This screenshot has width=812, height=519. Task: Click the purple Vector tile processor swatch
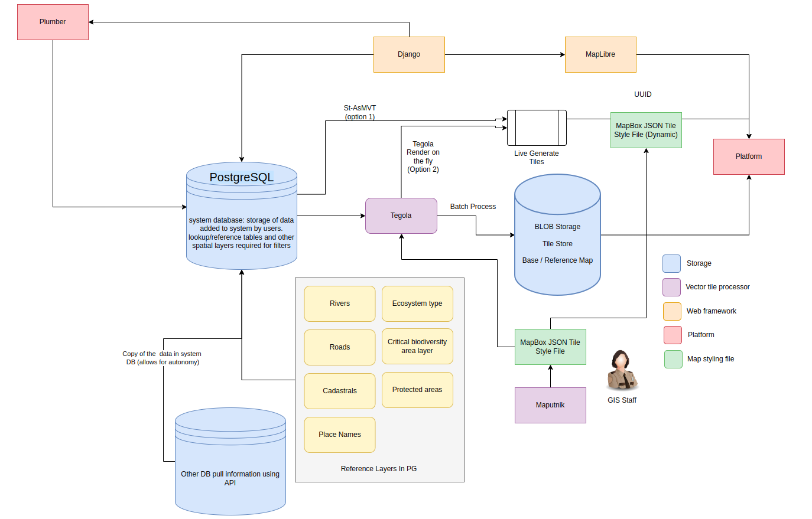(x=671, y=287)
